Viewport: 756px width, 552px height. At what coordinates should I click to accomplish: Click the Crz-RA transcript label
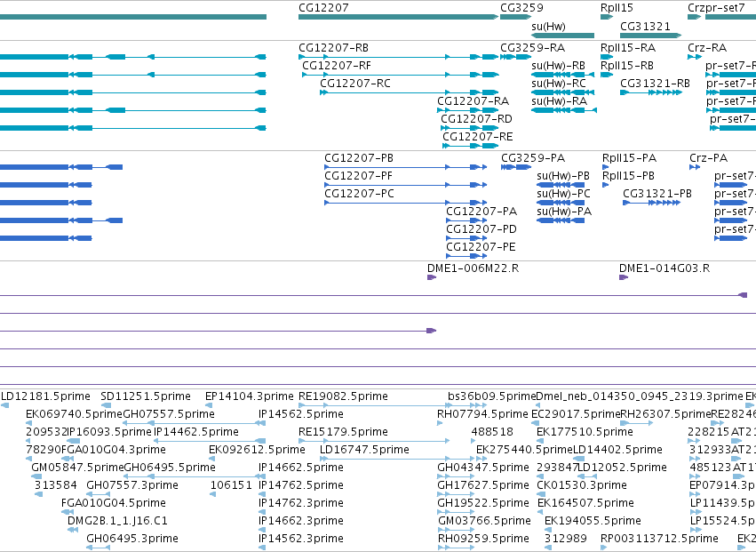[x=707, y=48]
